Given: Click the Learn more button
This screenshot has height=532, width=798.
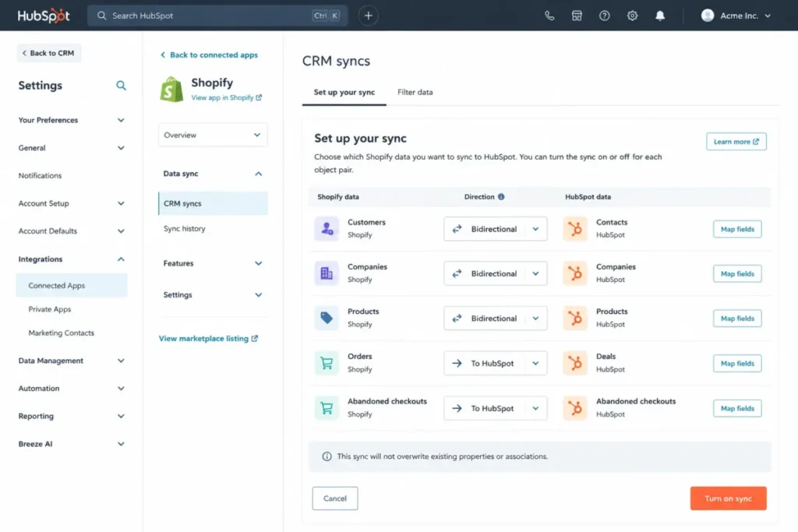Looking at the screenshot, I should click(736, 142).
